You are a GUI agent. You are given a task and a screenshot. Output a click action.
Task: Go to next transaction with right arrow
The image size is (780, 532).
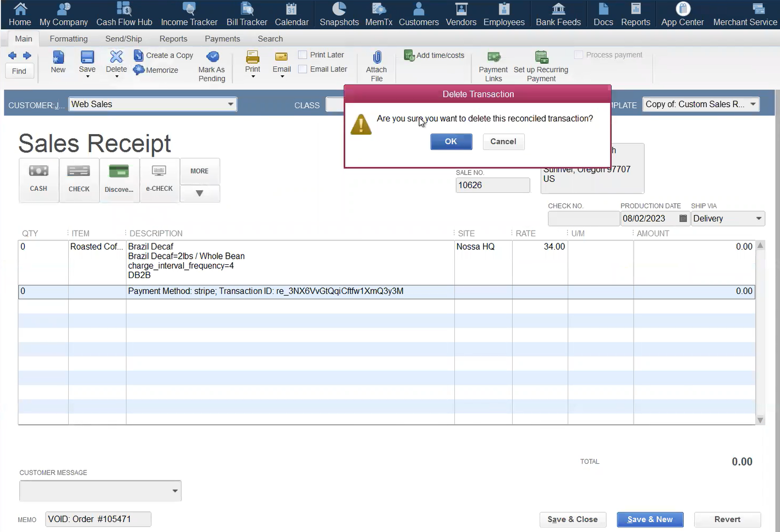pos(26,56)
